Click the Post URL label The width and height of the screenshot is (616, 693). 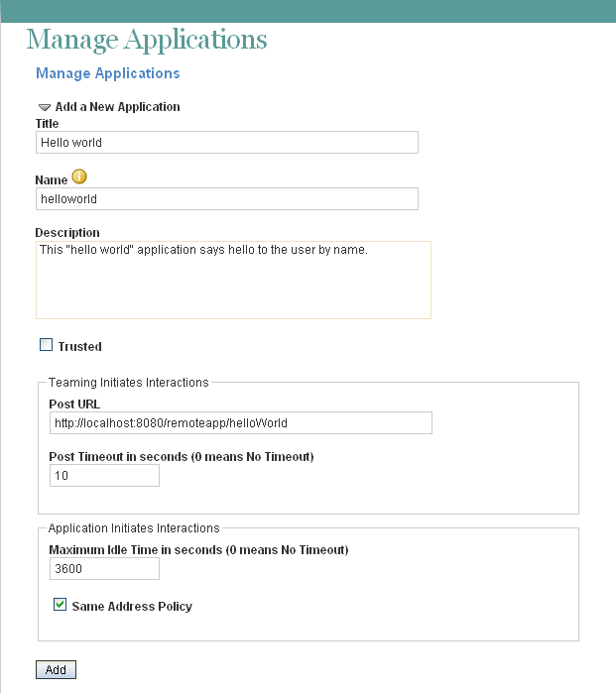click(74, 404)
